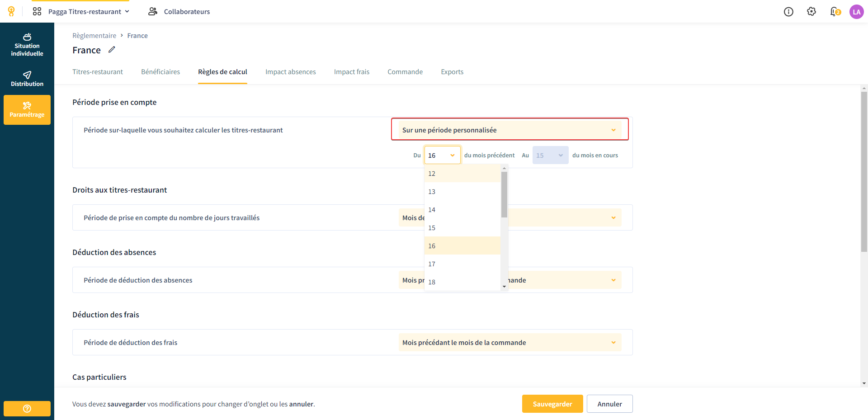
Task: Open the Au end day dropdown
Action: click(550, 155)
